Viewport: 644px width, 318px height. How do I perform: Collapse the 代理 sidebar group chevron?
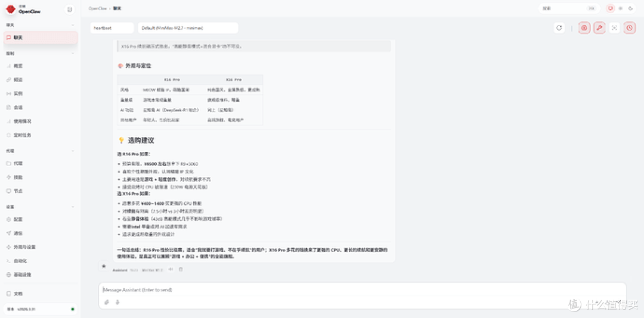(x=73, y=151)
